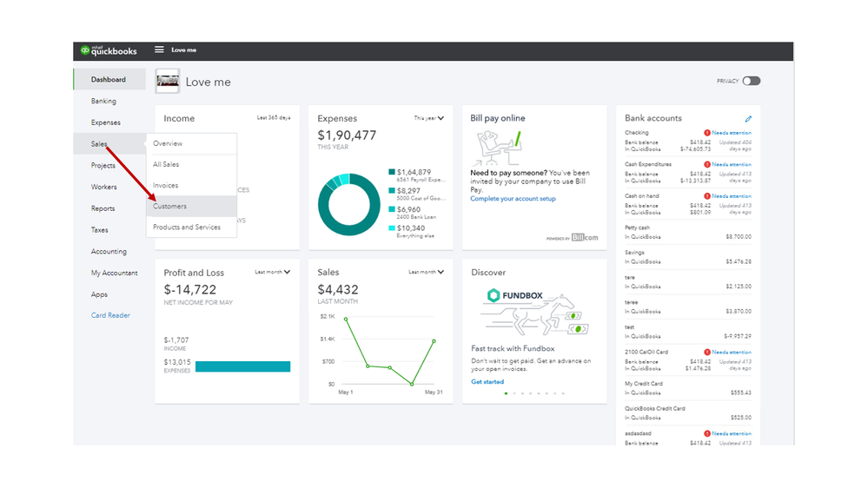Image resolution: width=868 pixels, height=488 pixels.
Task: Choose Customers from Sales submenu
Action: click(x=191, y=206)
